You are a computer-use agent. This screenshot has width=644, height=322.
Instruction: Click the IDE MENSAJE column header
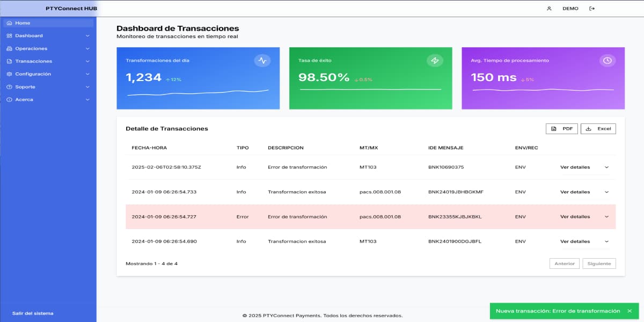point(445,148)
